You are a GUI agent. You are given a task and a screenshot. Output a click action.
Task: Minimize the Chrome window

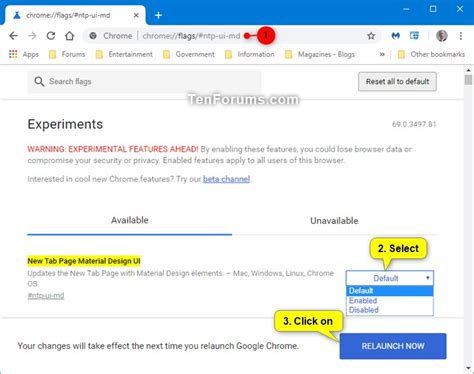406,9
